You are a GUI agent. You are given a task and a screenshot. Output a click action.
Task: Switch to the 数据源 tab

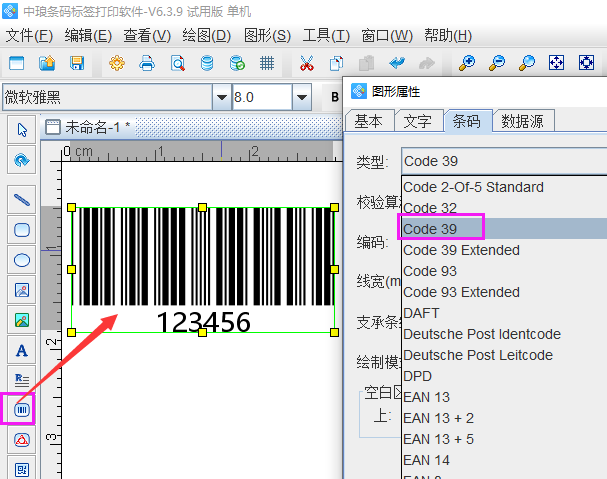pos(522,121)
